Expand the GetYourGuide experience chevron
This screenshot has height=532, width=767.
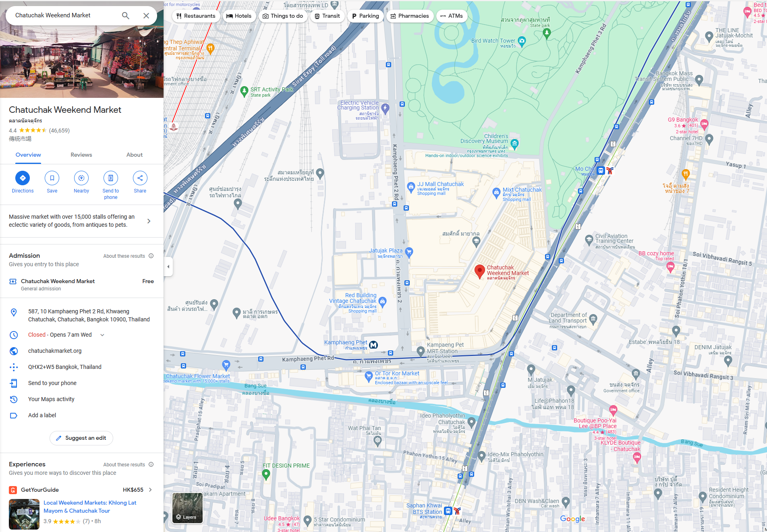point(150,490)
